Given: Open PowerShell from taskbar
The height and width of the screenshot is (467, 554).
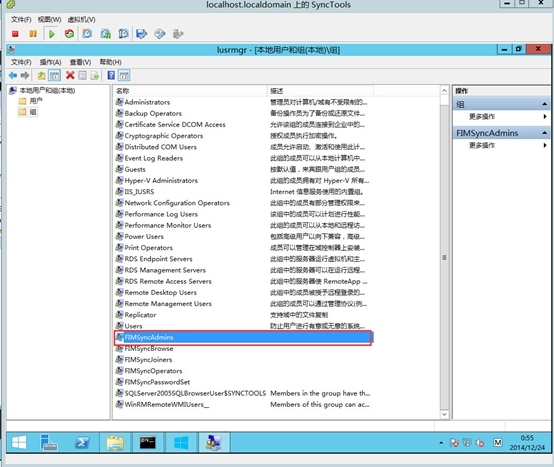Looking at the screenshot, I should [x=82, y=442].
